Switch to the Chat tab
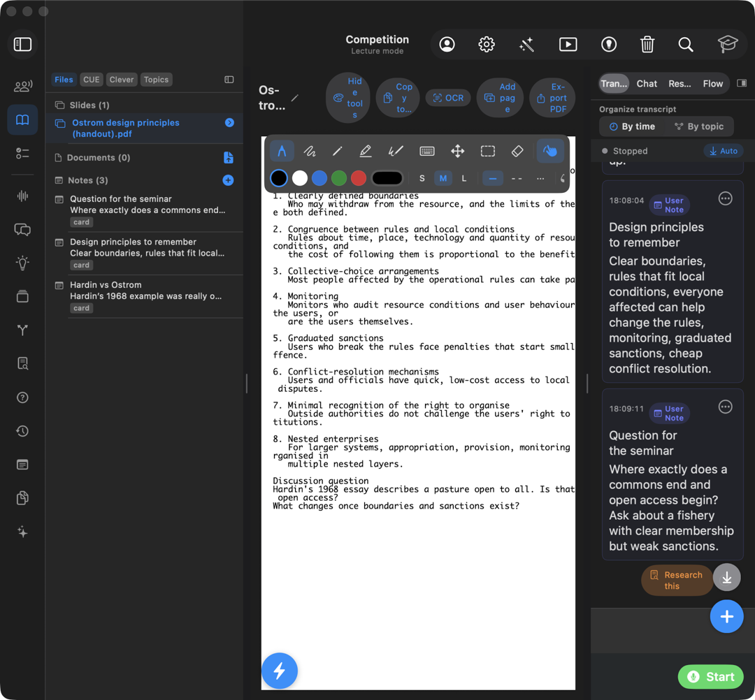 point(646,84)
